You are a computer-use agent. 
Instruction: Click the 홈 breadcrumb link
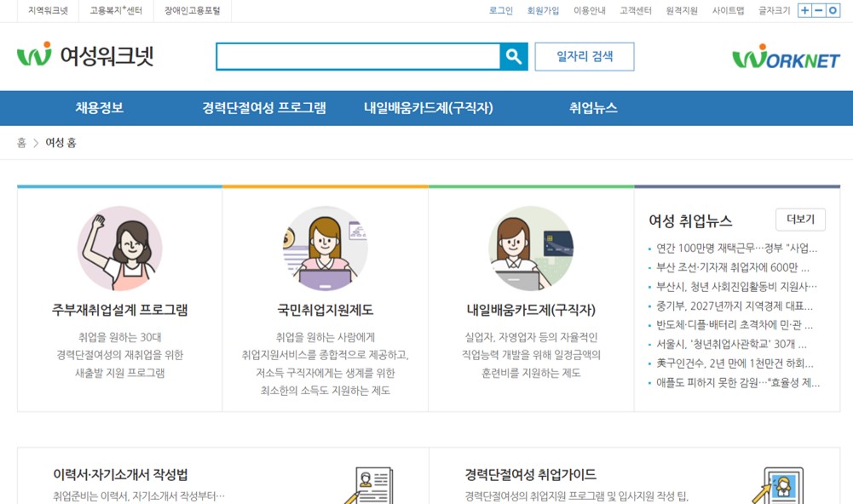point(21,142)
